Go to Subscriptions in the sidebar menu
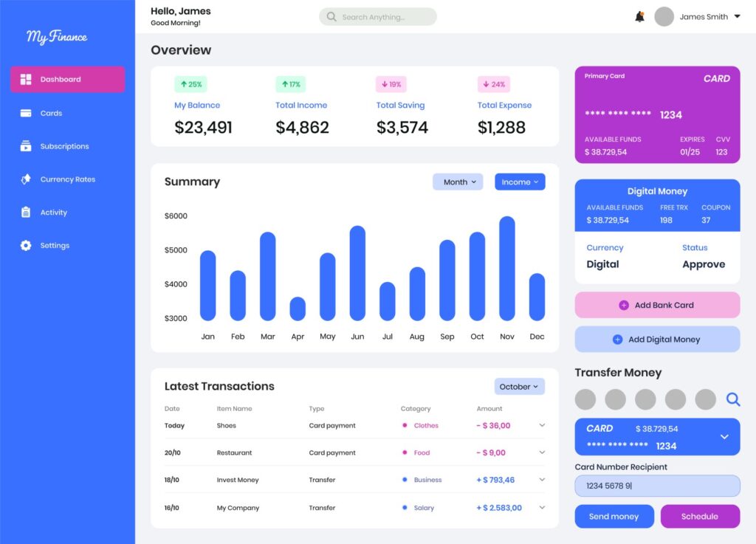The image size is (756, 544). tap(64, 146)
